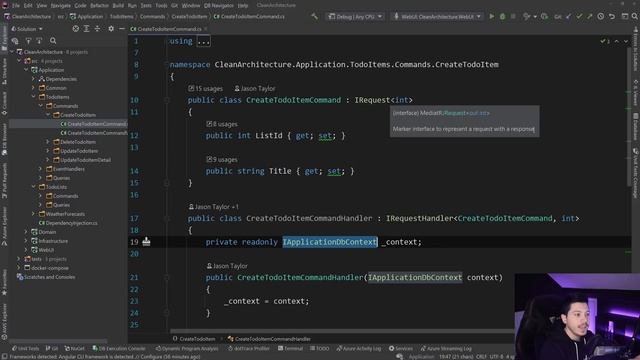Viewport: 640px width, 360px height.
Task: Click the Stop execution icon
Action: [513, 17]
